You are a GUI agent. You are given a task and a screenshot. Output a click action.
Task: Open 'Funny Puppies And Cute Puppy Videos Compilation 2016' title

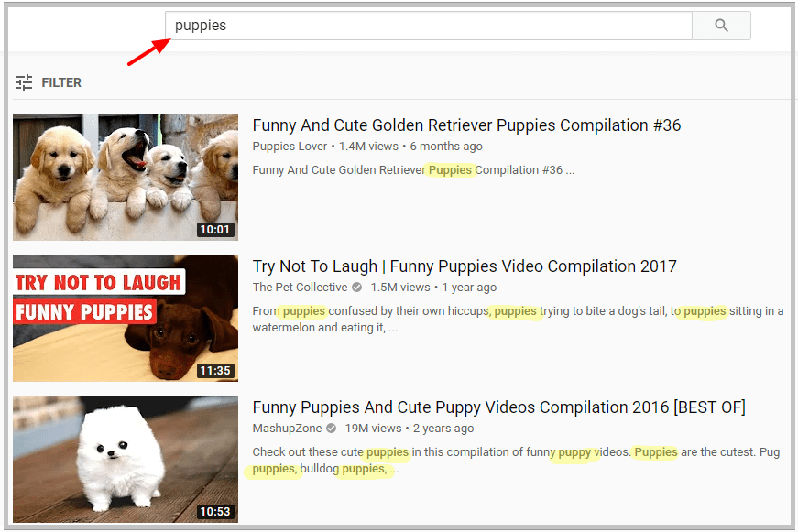498,407
